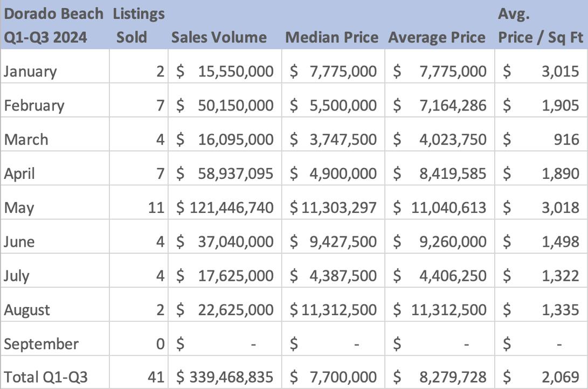Click the Dorado Beach Q1-Q3 2024 header
The image size is (588, 389).
[x=53, y=25]
